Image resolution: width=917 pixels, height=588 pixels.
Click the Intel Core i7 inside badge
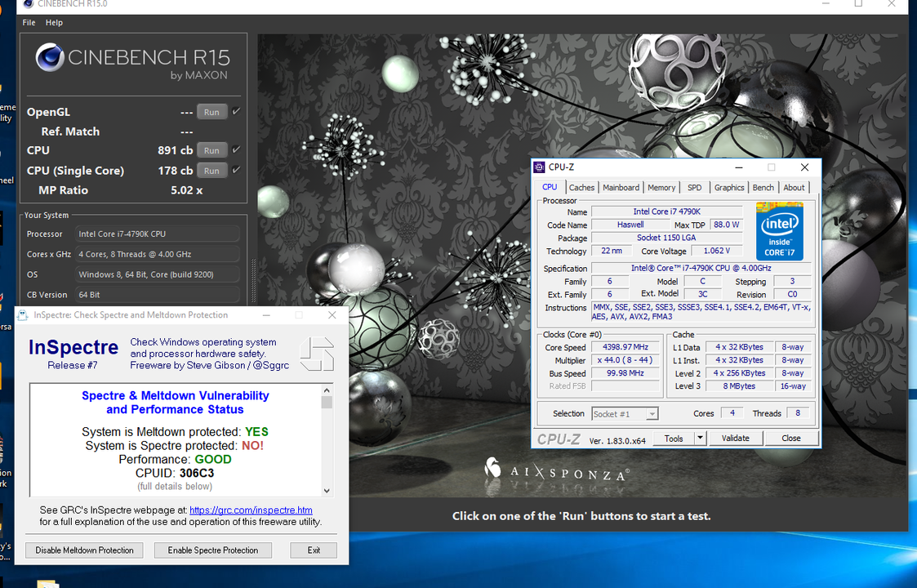780,231
